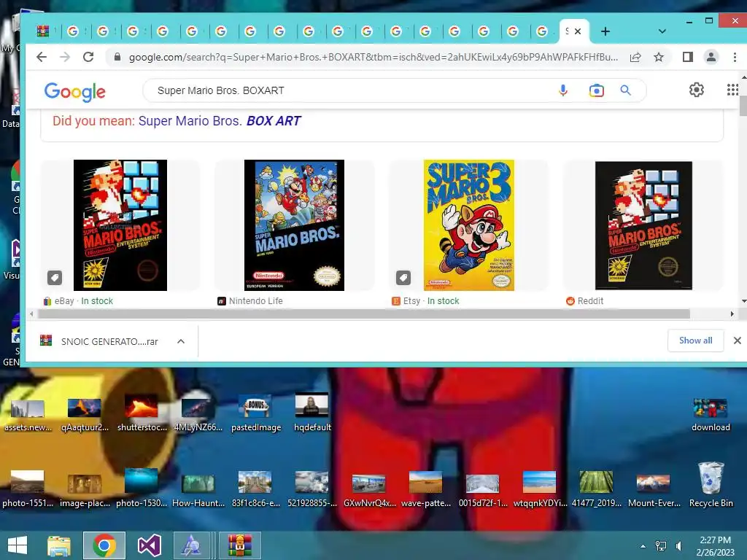
Task: Click the eBay source label
Action: pyautogui.click(x=64, y=301)
